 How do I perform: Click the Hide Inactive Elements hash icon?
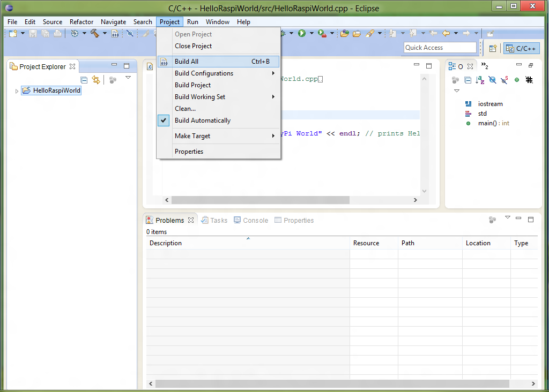(529, 80)
